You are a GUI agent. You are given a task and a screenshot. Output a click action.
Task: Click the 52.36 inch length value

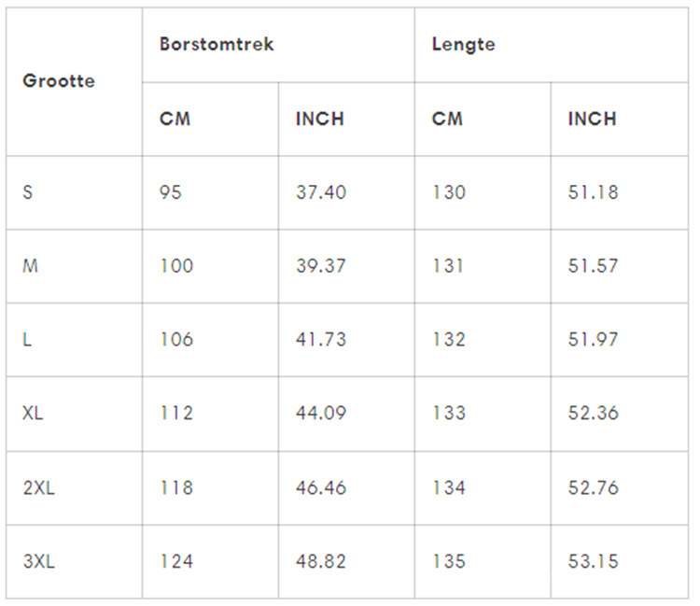593,413
